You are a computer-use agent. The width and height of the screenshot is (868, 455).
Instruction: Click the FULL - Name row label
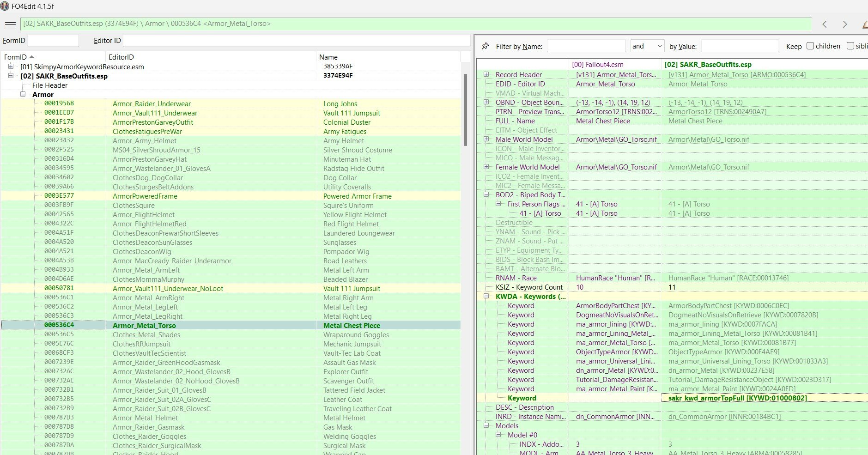pyautogui.click(x=515, y=121)
